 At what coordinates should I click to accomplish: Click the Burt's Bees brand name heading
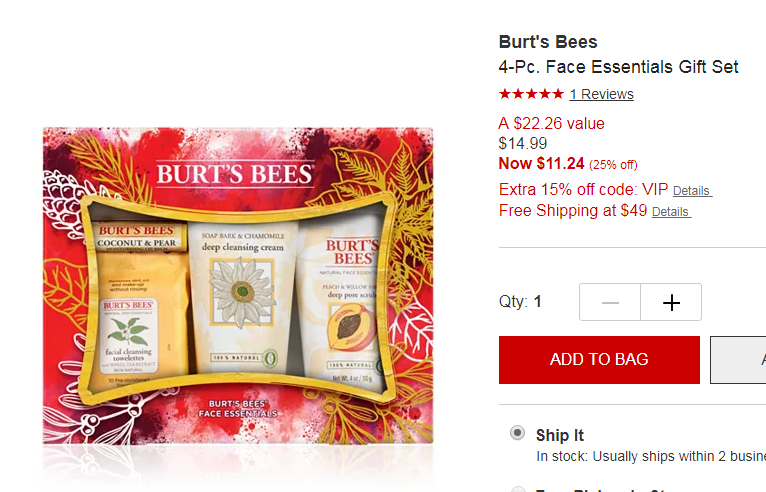[548, 42]
